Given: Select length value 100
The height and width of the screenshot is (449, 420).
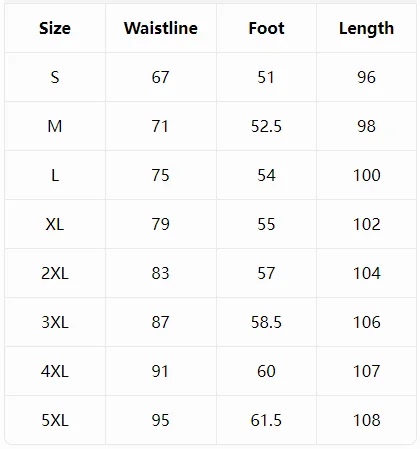Looking at the screenshot, I should coord(367,175).
